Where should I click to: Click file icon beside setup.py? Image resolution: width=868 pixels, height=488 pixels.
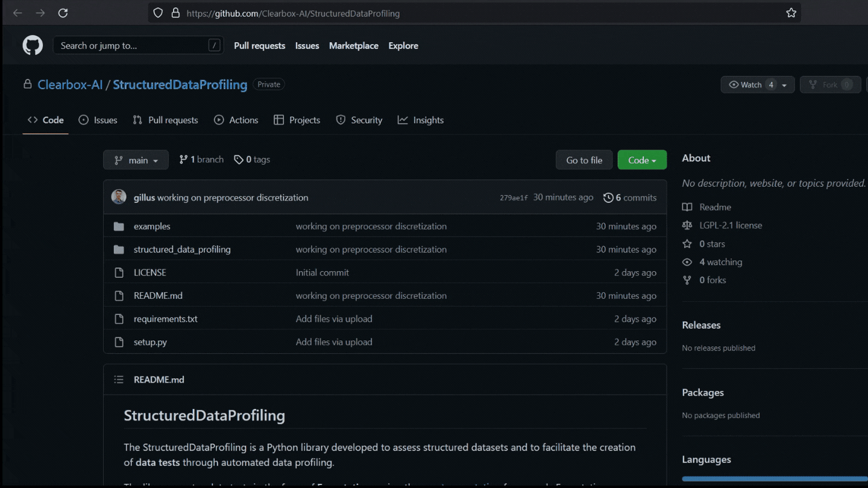click(119, 342)
